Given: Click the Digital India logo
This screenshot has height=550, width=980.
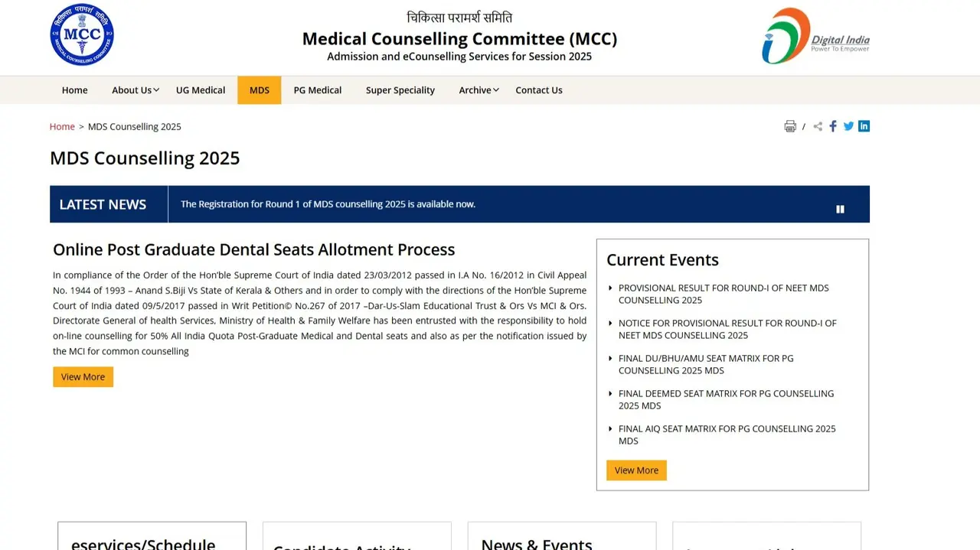Looking at the screenshot, I should pos(815,34).
